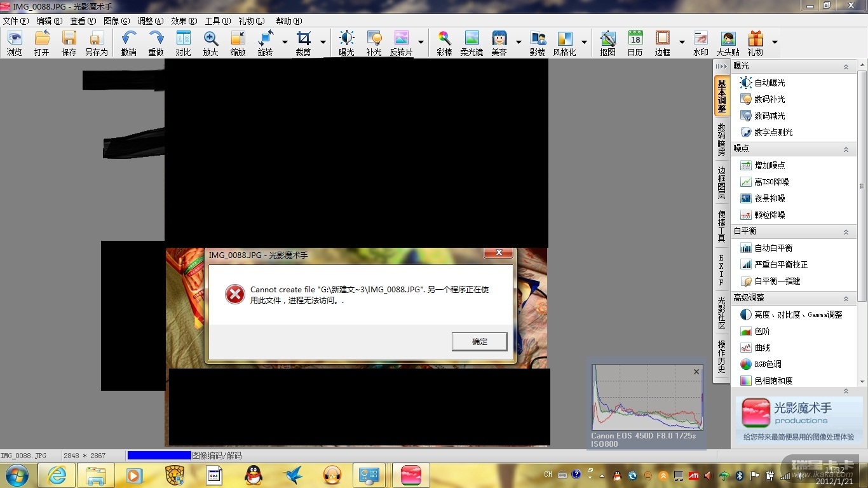Image resolution: width=868 pixels, height=488 pixels.
Task: Collapse the 白平衡 panel section
Action: [x=846, y=232]
